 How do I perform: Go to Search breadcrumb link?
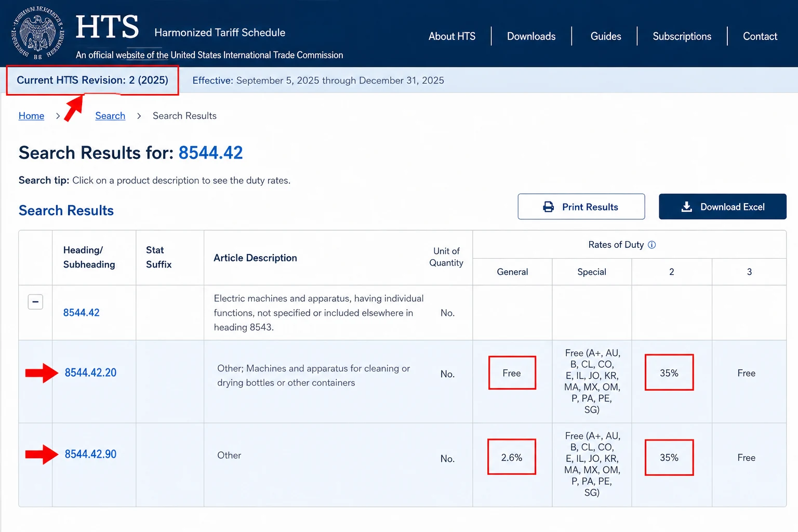pos(110,116)
